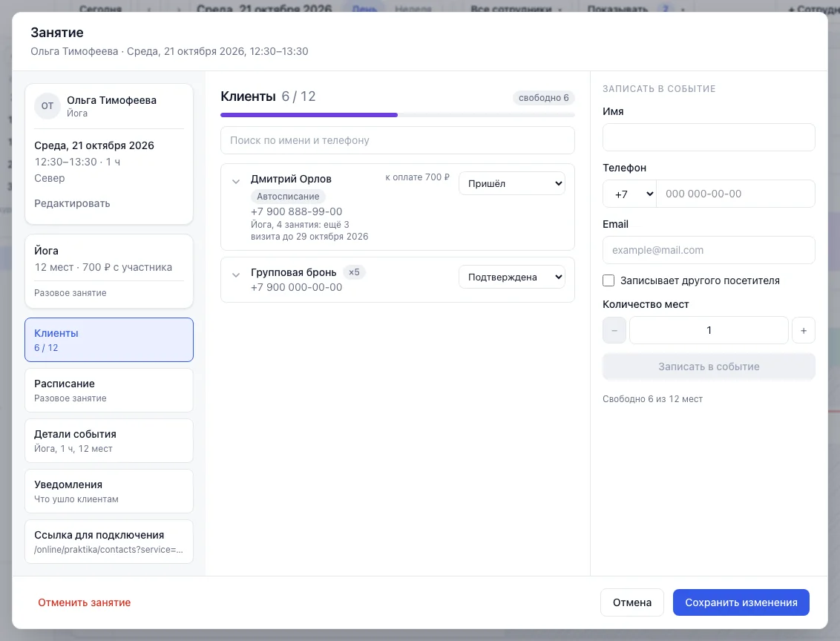Screen dimensions: 840x641
Task: Click the Отменить занятие link
Action: point(84,602)
